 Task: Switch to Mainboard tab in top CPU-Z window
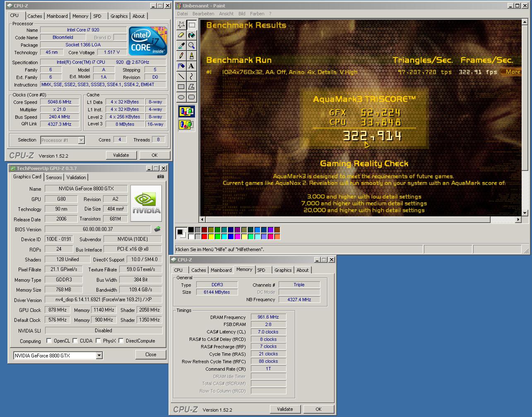[x=57, y=16]
